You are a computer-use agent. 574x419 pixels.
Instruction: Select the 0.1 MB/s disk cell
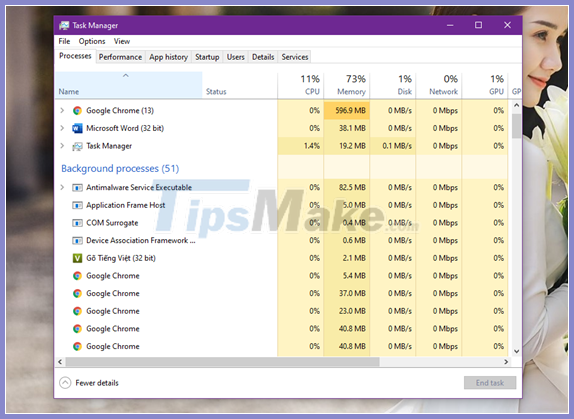pos(393,146)
